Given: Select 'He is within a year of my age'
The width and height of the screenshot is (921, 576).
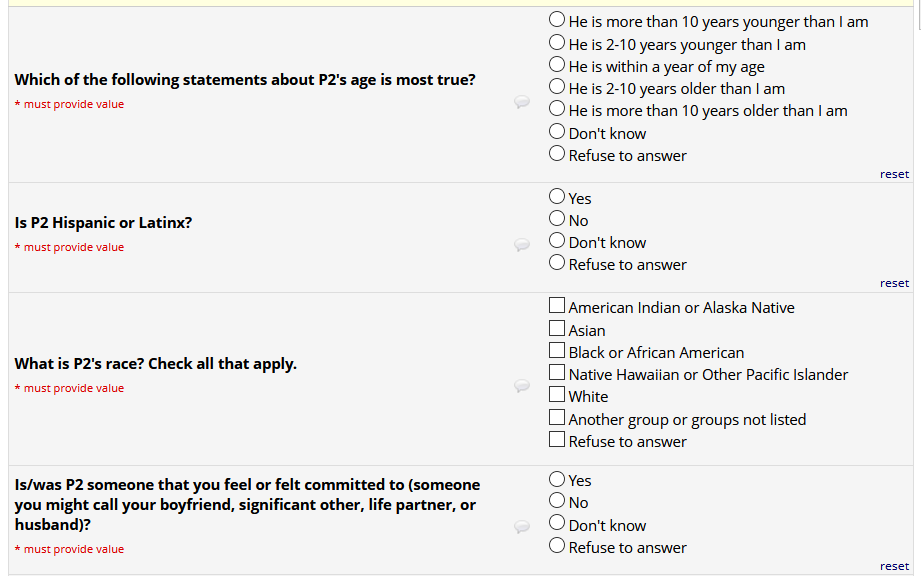Looking at the screenshot, I should 557,66.
